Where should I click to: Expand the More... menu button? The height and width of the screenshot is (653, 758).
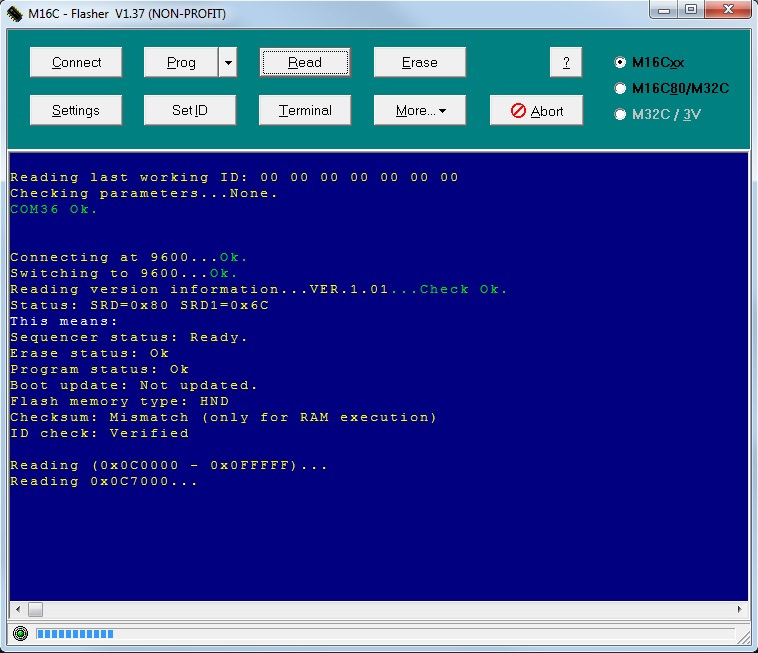click(x=420, y=110)
